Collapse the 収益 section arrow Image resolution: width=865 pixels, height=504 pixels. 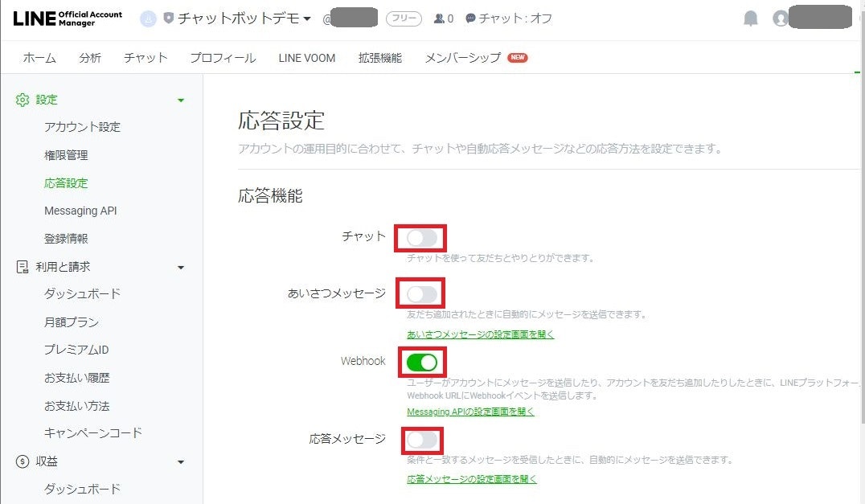pos(180,462)
